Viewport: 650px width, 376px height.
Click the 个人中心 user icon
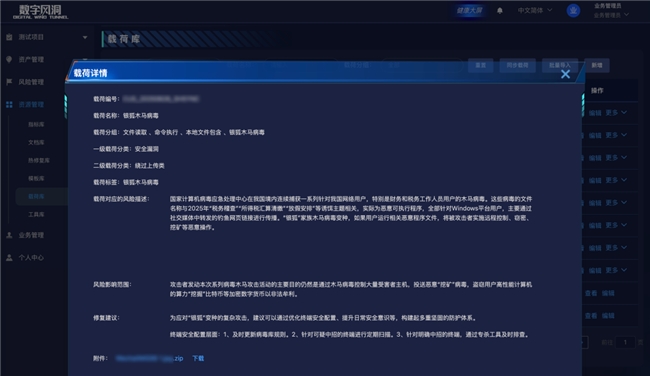(x=9, y=257)
